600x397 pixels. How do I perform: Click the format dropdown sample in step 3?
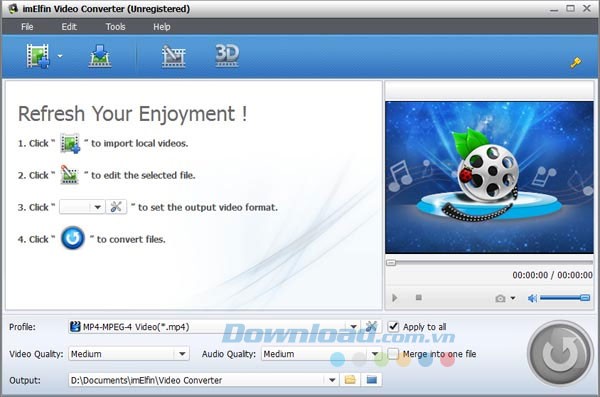[x=82, y=207]
